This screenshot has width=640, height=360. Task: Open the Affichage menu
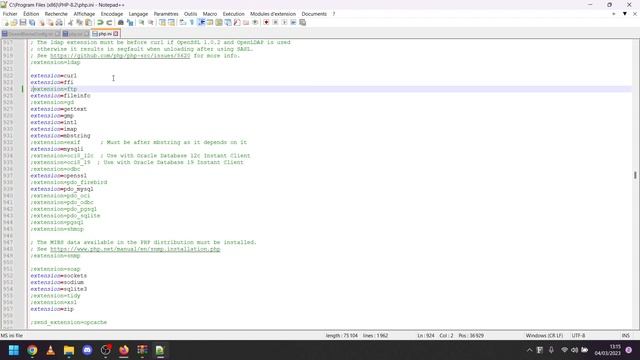(x=84, y=14)
